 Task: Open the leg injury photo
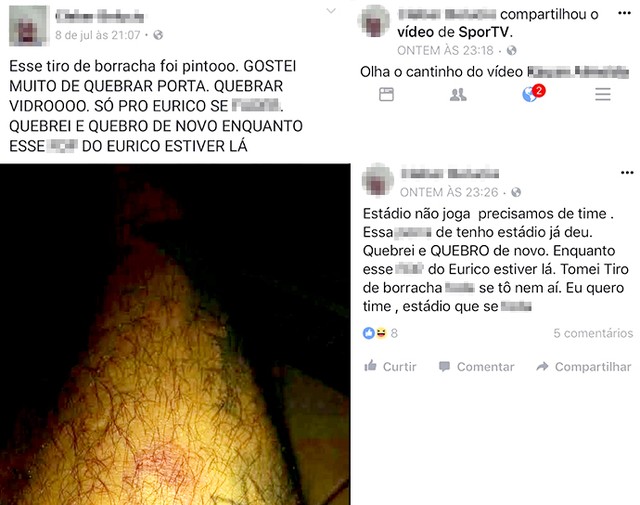(x=175, y=334)
